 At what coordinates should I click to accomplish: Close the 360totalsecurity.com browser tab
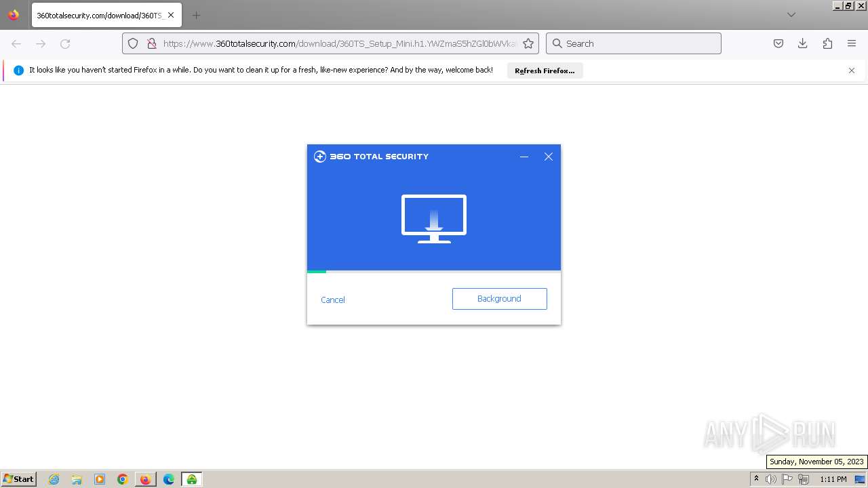pyautogui.click(x=171, y=15)
